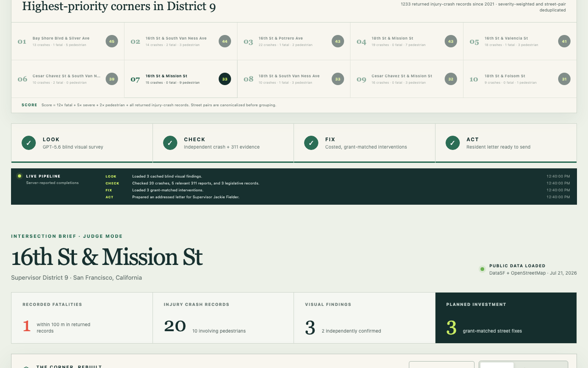The width and height of the screenshot is (588, 368).
Task: Click the FIX step checkmark icon
Action: 311,143
